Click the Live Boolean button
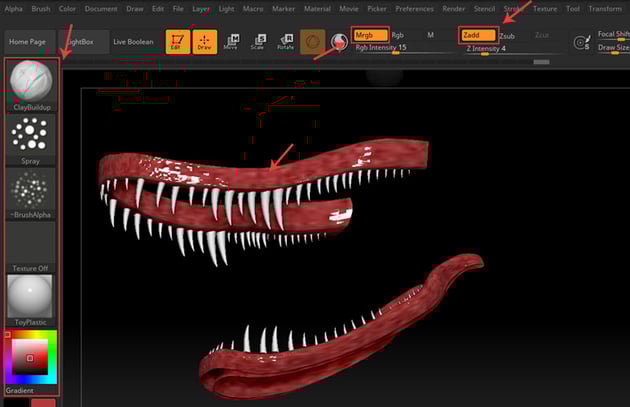 click(133, 42)
